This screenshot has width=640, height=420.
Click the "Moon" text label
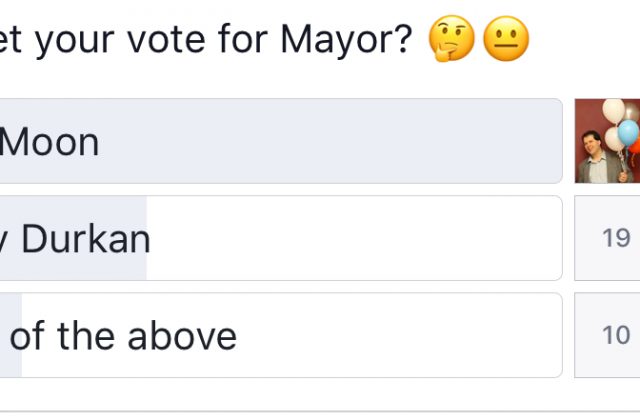tap(49, 142)
